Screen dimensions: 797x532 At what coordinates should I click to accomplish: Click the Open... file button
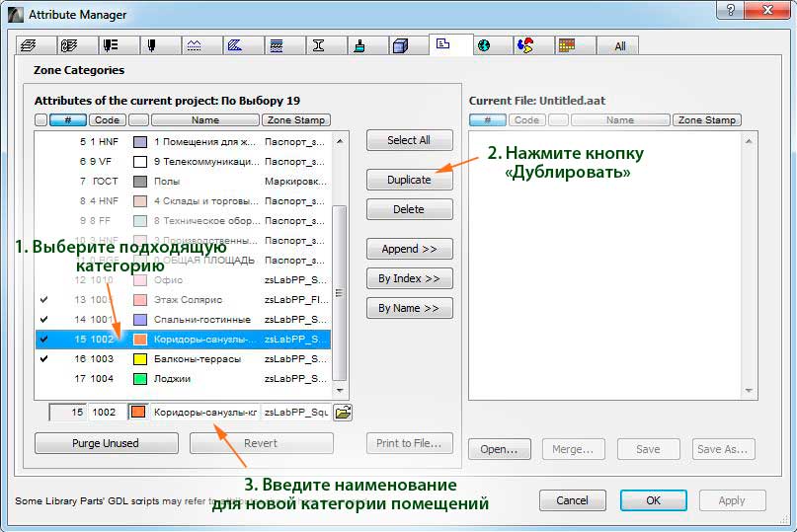click(x=499, y=449)
